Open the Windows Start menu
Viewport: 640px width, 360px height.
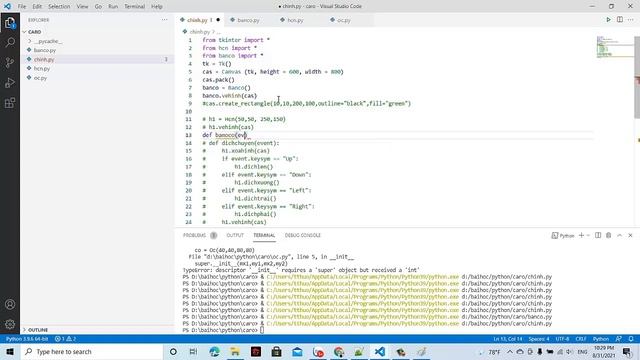[x=10, y=351]
